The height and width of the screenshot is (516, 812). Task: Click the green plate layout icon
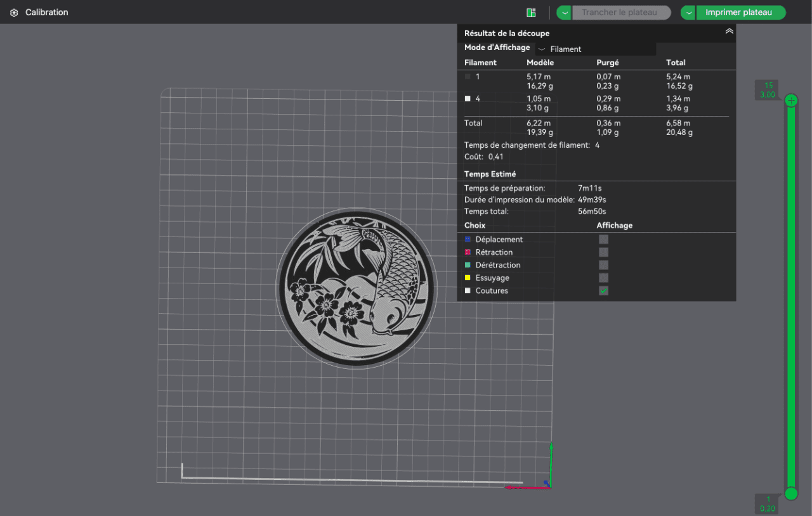tap(531, 13)
